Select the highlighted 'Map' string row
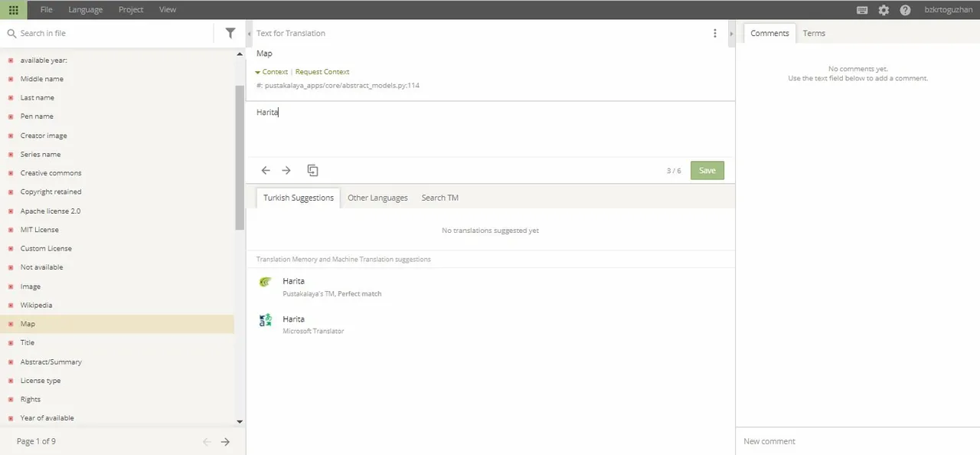This screenshot has width=980, height=455. click(x=117, y=324)
